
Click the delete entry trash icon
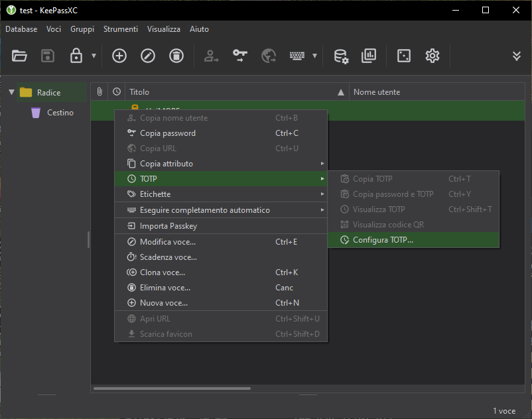click(x=176, y=56)
